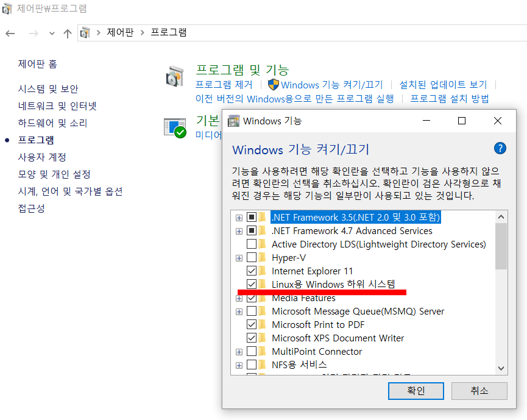
Task: Open 제어판 홈 link
Action: 37,64
